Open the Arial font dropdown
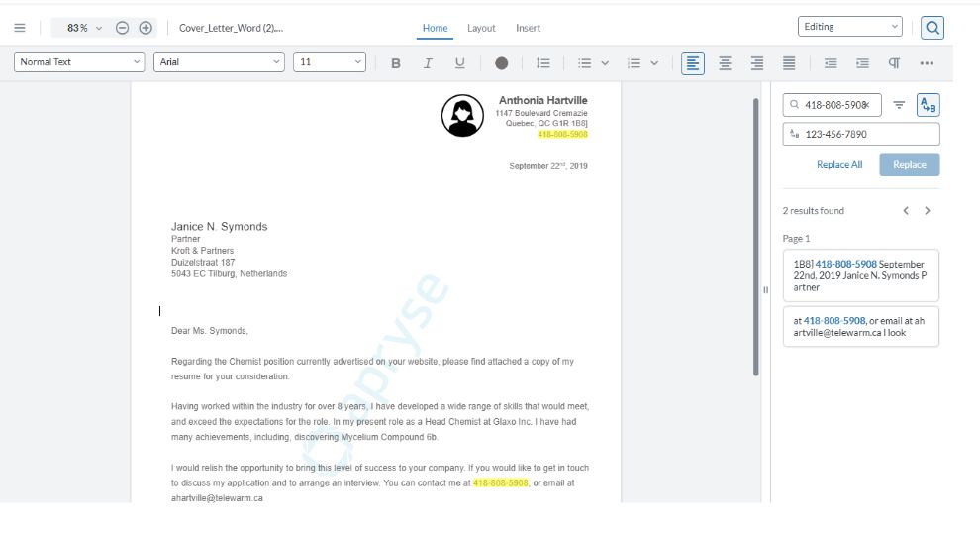The width and height of the screenshot is (980, 535). [x=220, y=62]
